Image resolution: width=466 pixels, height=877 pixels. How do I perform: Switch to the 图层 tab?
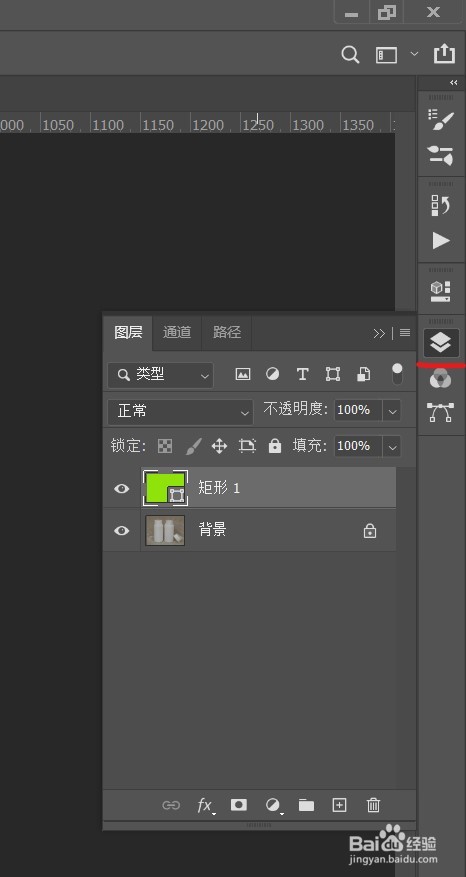click(128, 332)
